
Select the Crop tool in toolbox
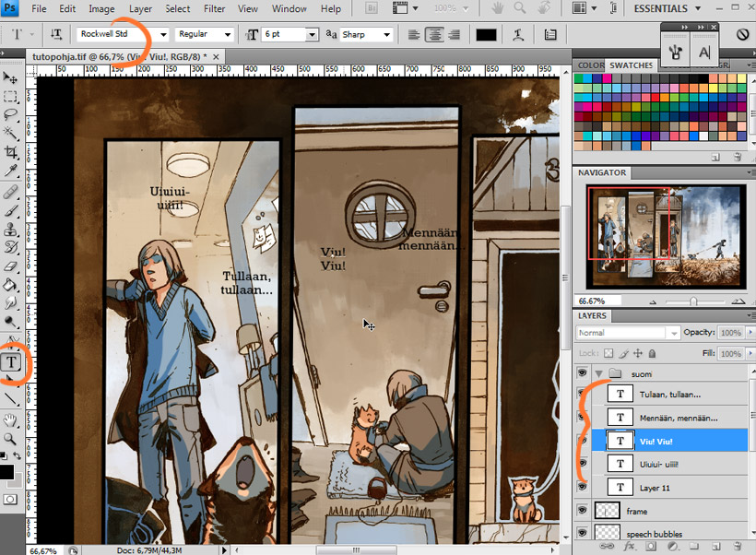pos(11,152)
